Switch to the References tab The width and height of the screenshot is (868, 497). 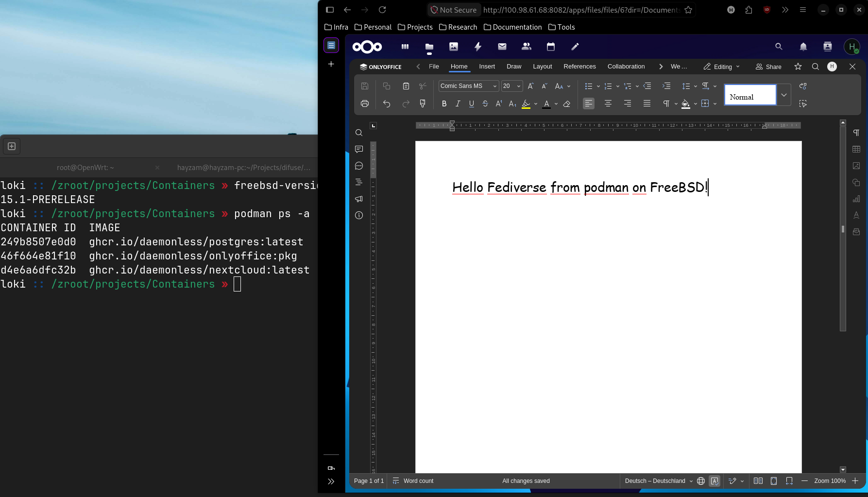tap(579, 67)
